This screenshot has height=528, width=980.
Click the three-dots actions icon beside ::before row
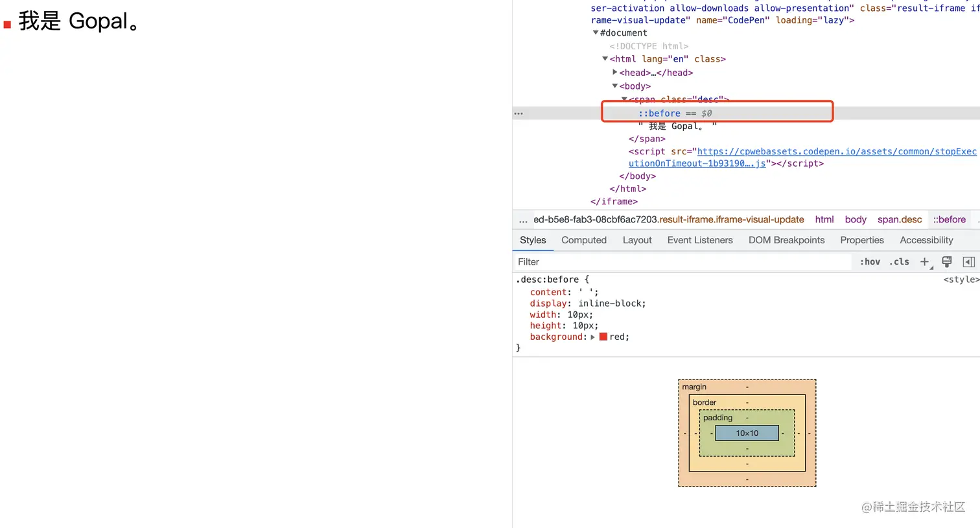(x=519, y=114)
